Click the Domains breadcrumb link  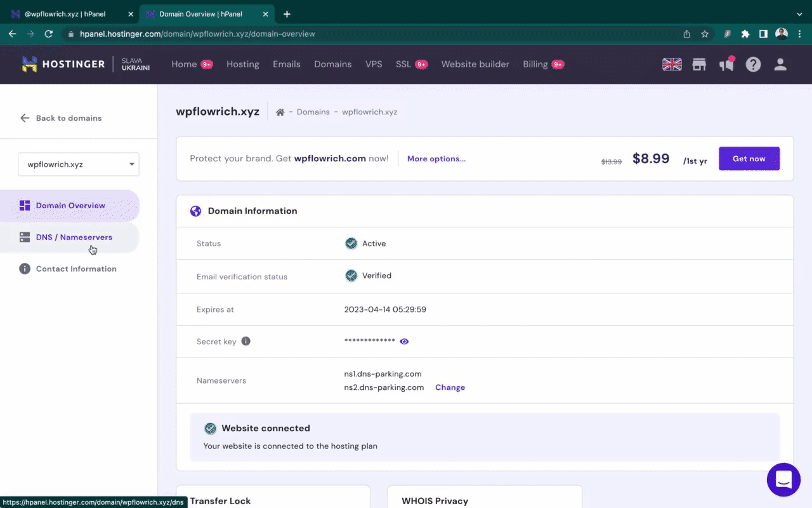coord(313,112)
